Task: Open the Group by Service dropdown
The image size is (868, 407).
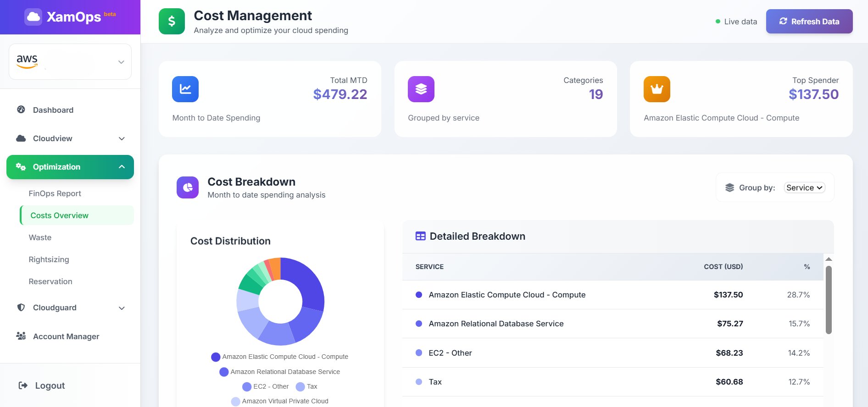Action: click(x=804, y=188)
